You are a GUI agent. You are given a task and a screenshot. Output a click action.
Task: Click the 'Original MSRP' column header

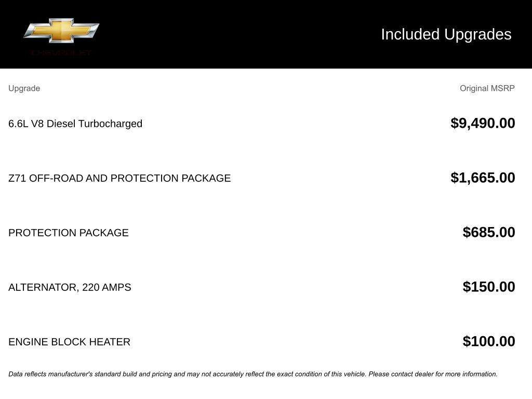click(487, 88)
